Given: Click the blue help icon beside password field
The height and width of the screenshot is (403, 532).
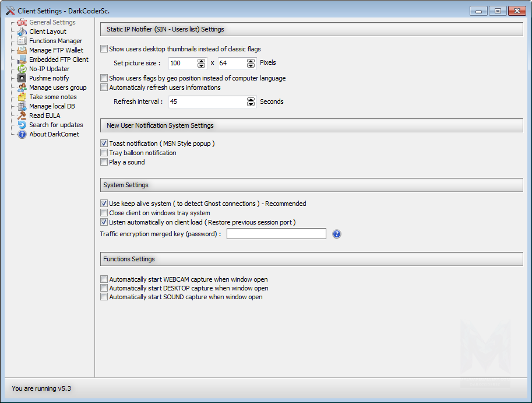Looking at the screenshot, I should (336, 234).
